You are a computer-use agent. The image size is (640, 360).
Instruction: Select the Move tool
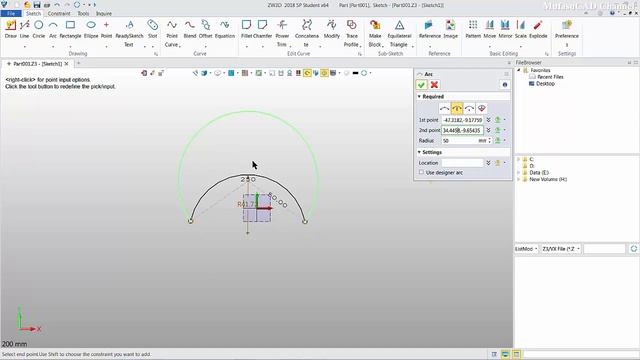(489, 29)
